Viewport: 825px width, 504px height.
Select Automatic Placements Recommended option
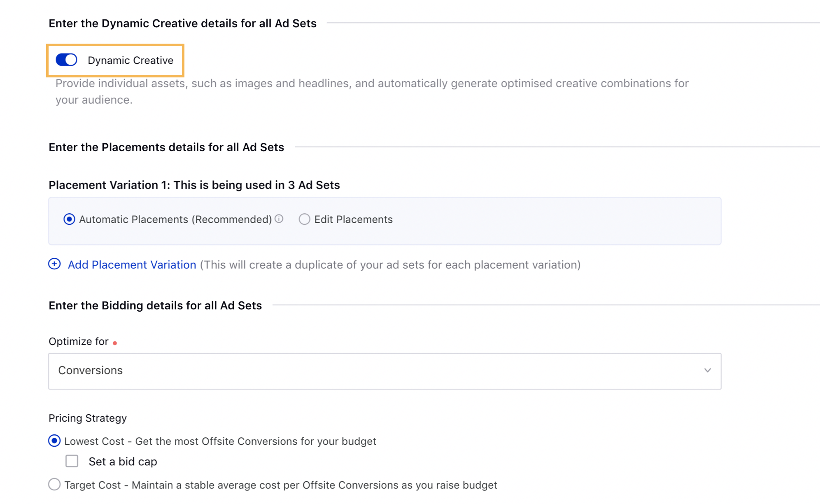point(69,219)
